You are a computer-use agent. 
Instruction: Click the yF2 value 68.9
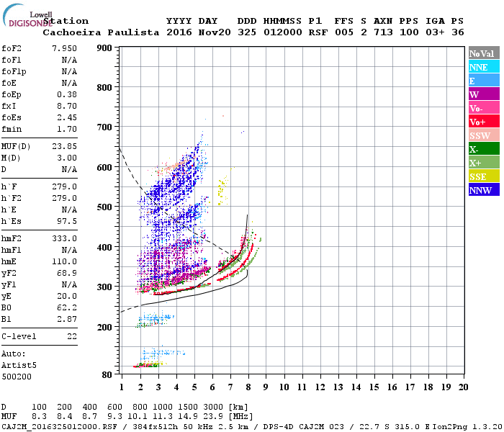67,273
